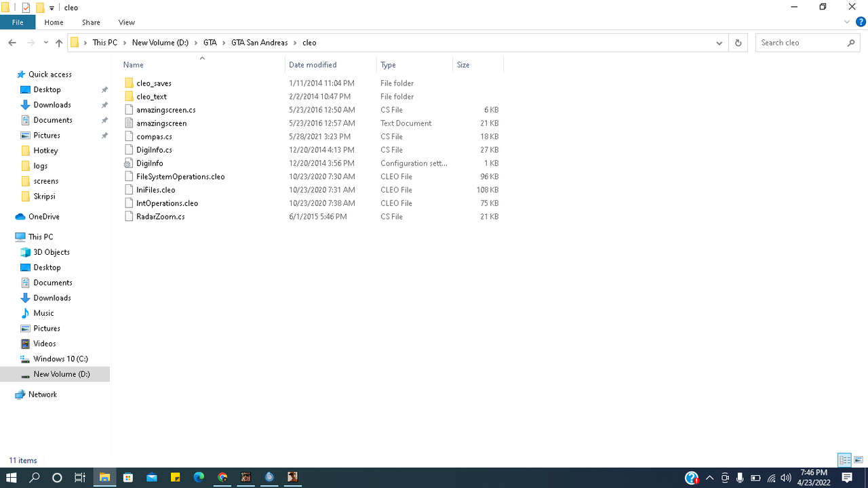Viewport: 868px width, 488px height.
Task: Go up one folder level arrow
Action: [x=59, y=43]
